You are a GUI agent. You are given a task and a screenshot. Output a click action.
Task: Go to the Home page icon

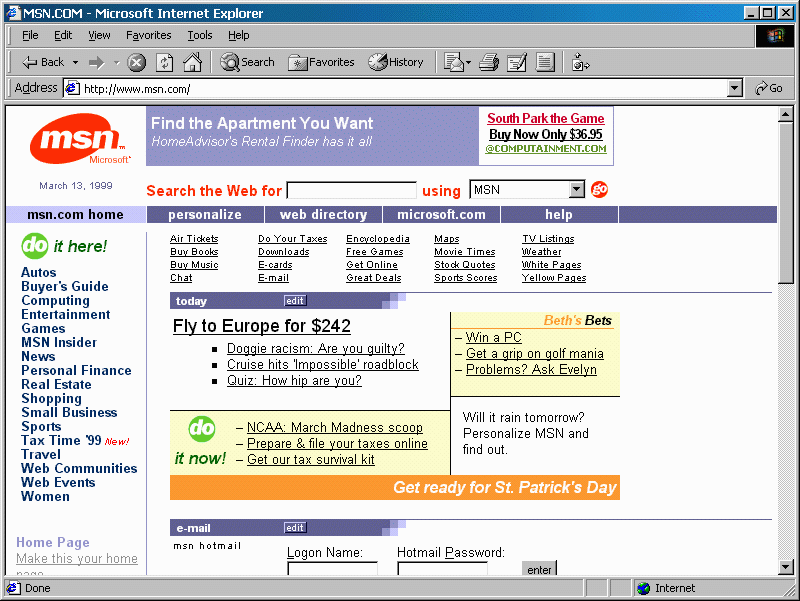coord(192,62)
